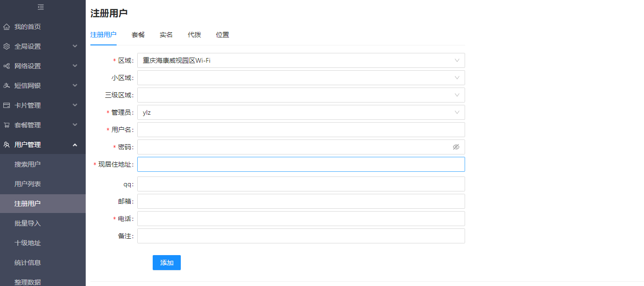
Task: Collapse the 用户管理 submenu chevron
Action: tap(75, 145)
